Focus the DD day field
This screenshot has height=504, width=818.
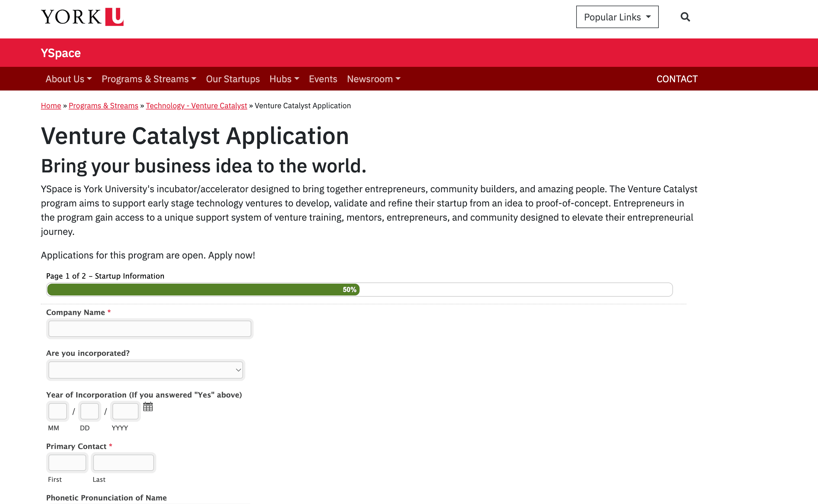click(x=90, y=411)
